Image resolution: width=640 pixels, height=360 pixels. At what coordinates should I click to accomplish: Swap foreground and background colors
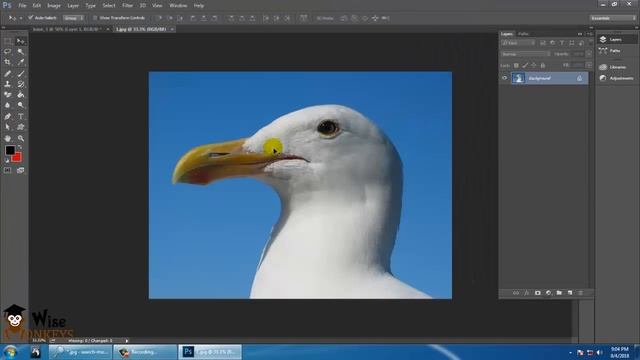coord(20,147)
